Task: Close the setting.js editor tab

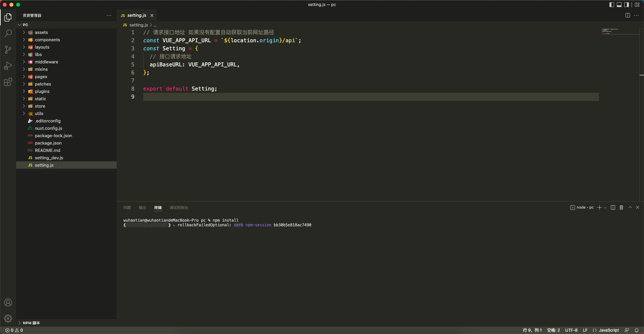Action: click(x=152, y=15)
